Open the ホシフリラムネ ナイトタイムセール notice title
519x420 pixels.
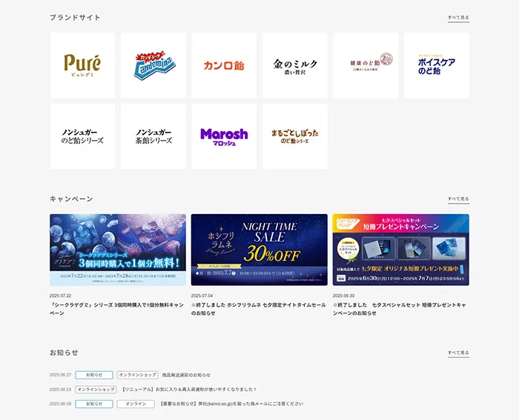point(259,309)
